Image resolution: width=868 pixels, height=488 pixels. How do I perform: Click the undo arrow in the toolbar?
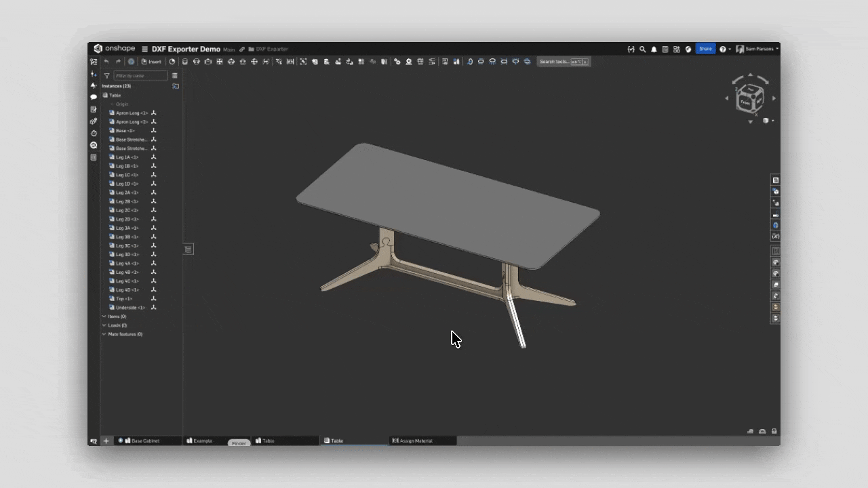click(x=106, y=62)
